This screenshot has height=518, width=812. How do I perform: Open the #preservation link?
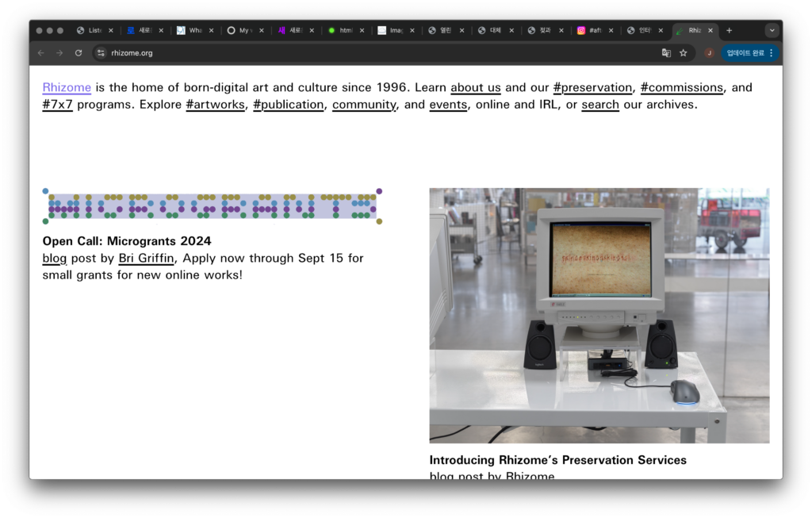click(x=592, y=87)
